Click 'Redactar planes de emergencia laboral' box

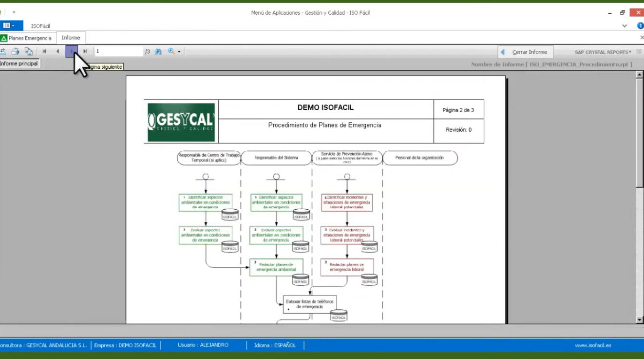[347, 267]
